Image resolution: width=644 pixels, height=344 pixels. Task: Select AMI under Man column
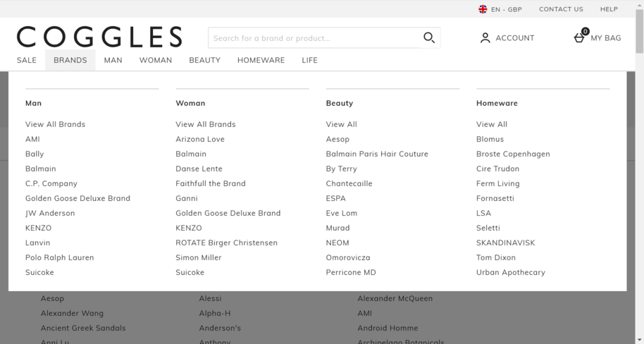pyautogui.click(x=32, y=139)
